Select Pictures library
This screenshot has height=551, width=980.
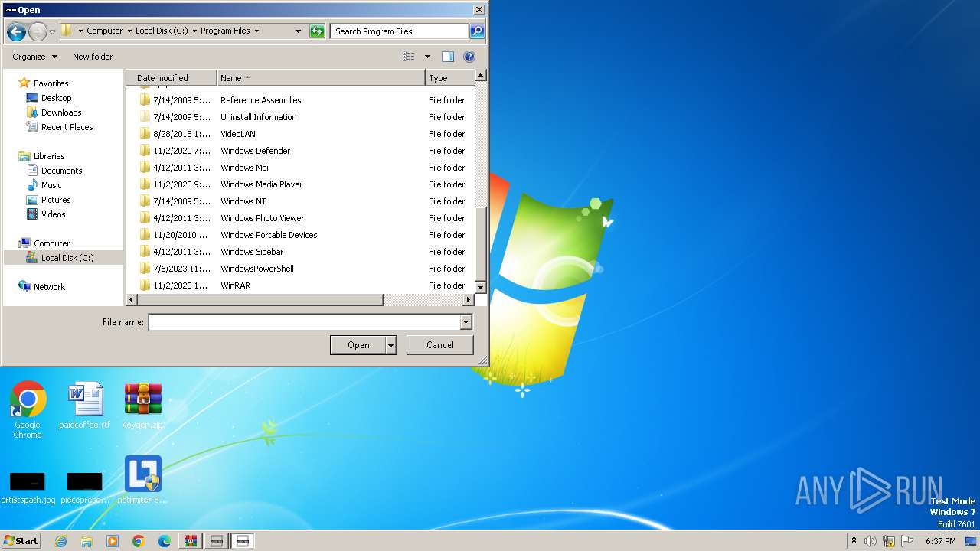(x=56, y=200)
